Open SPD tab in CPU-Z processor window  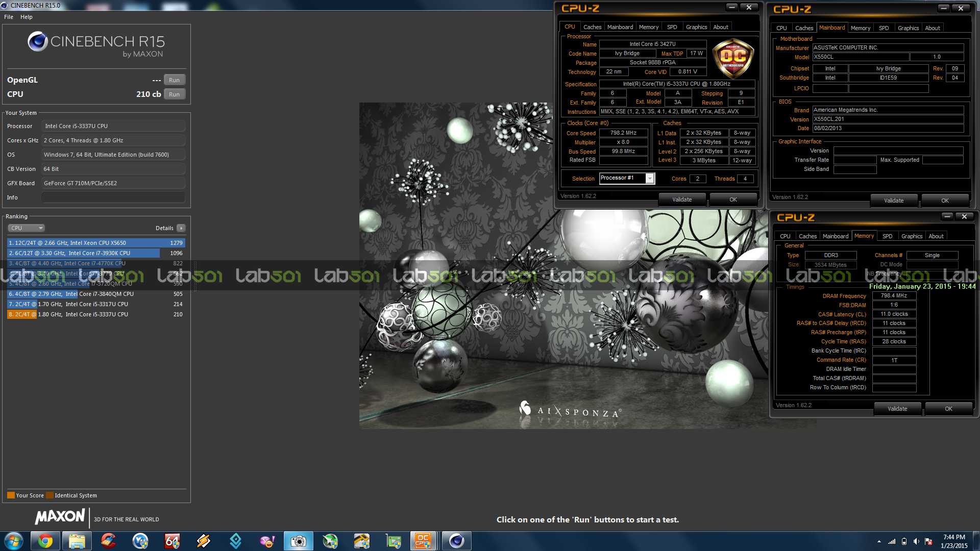coord(672,27)
